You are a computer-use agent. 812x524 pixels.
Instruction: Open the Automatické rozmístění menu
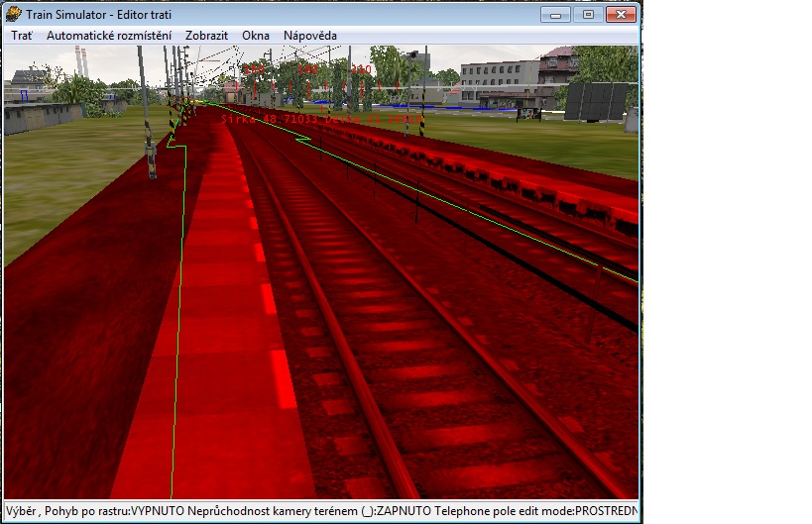[x=109, y=36]
